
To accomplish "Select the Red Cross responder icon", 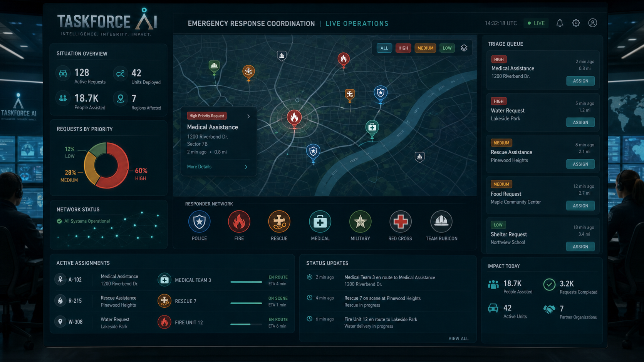I will click(400, 222).
